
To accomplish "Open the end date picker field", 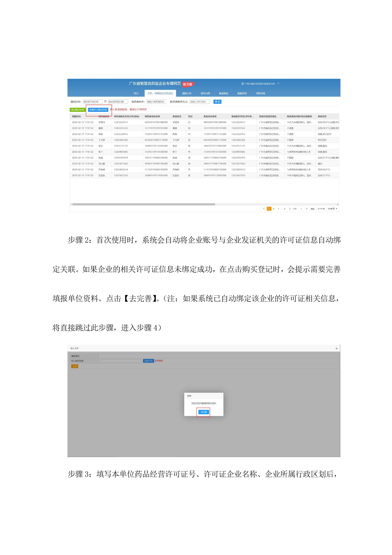I will (x=118, y=102).
